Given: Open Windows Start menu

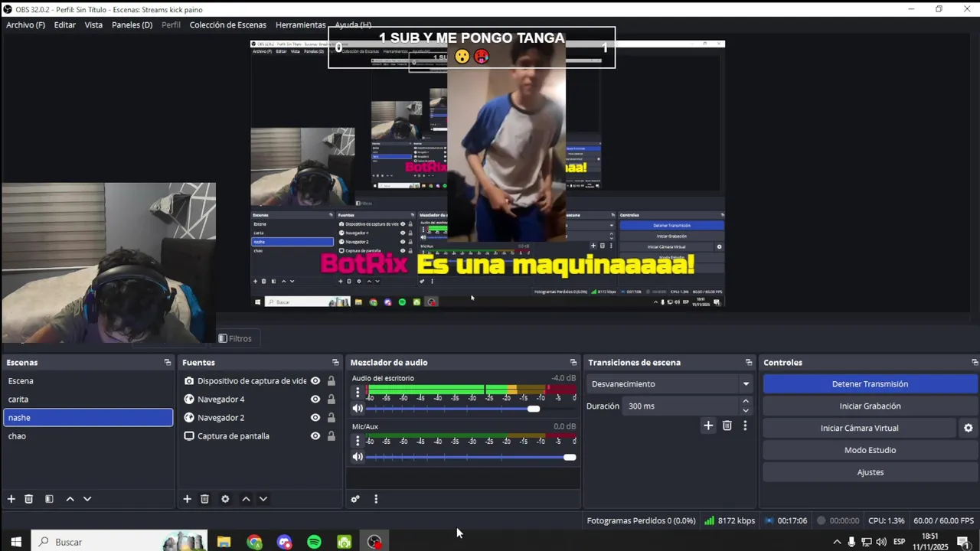Looking at the screenshot, I should coord(15,542).
